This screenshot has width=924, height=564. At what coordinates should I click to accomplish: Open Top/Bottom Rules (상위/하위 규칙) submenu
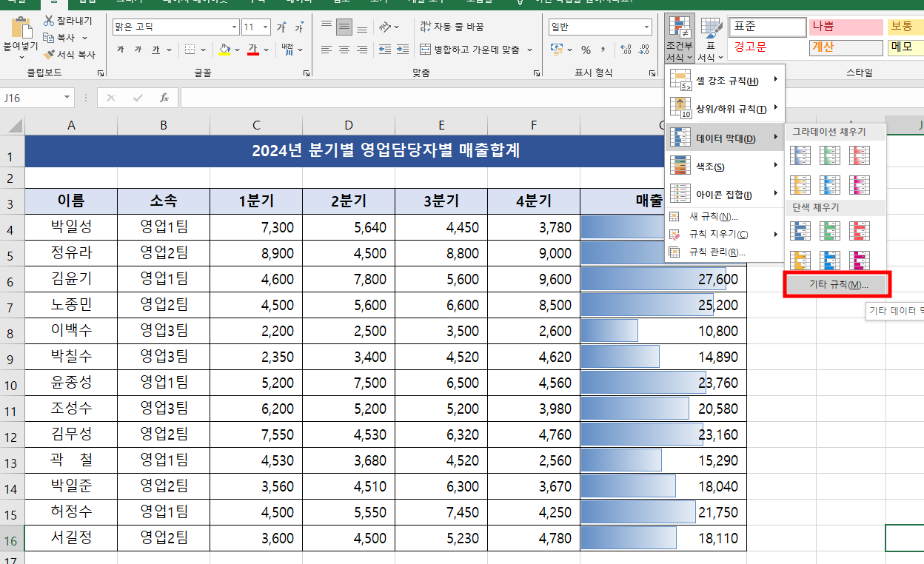pos(724,109)
